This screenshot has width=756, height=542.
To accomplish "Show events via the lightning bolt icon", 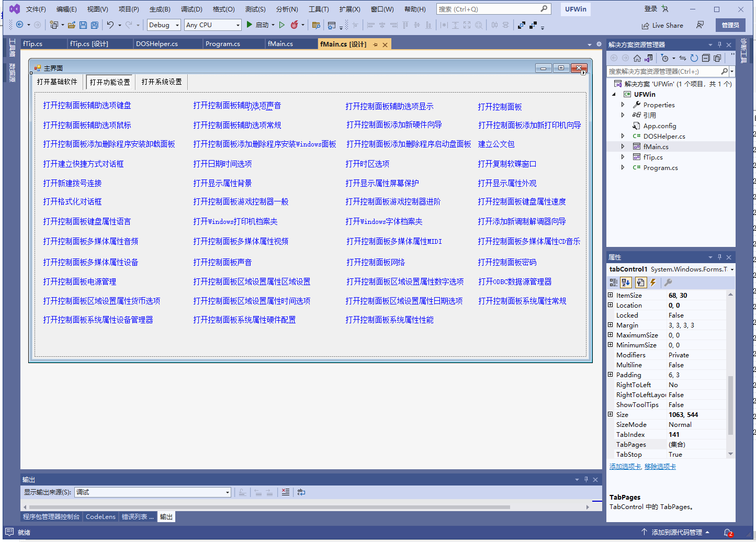I will (653, 283).
